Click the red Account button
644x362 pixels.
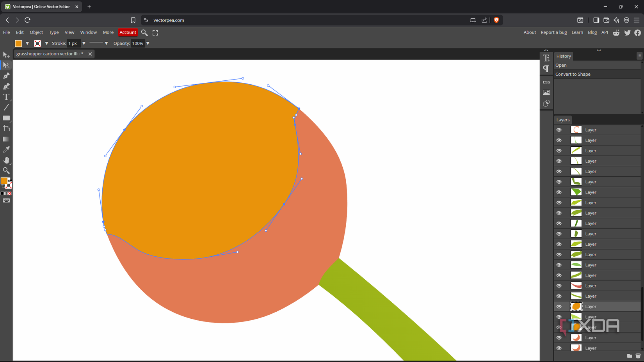(128, 32)
